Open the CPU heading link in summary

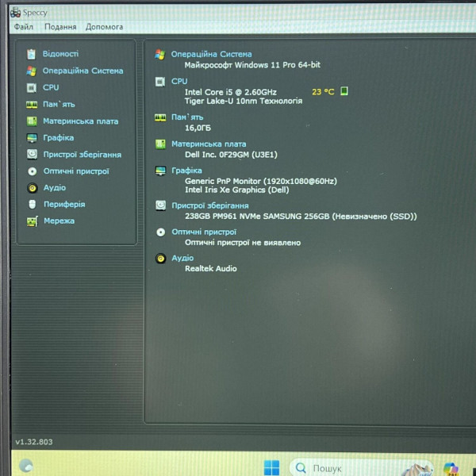point(179,82)
